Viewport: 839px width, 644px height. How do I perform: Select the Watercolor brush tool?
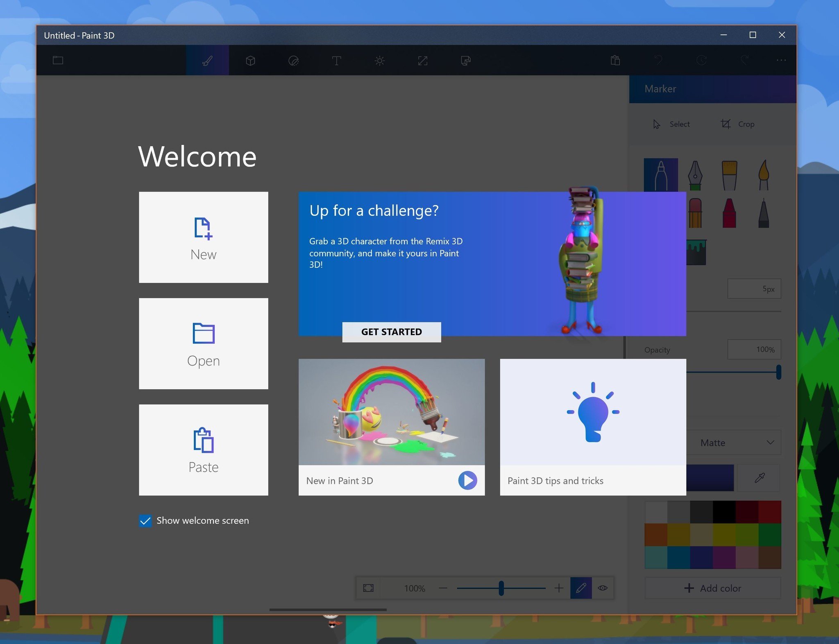tap(763, 175)
